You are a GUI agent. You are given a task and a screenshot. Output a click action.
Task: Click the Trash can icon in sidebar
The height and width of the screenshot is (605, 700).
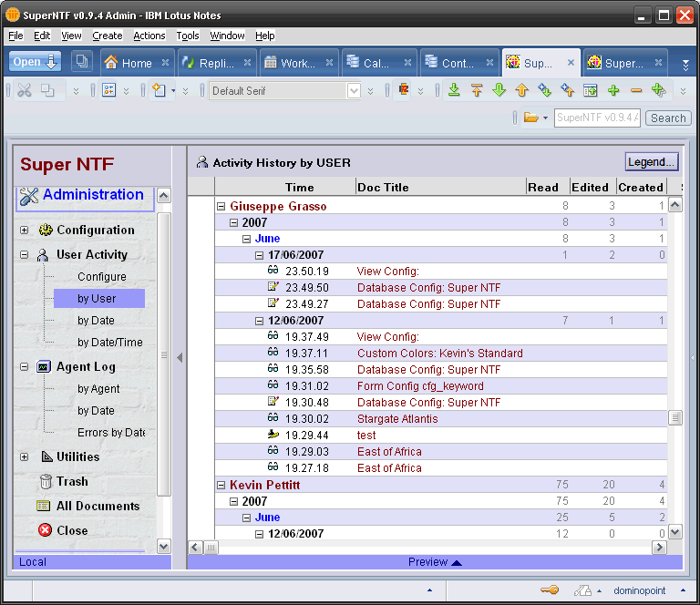(45, 481)
